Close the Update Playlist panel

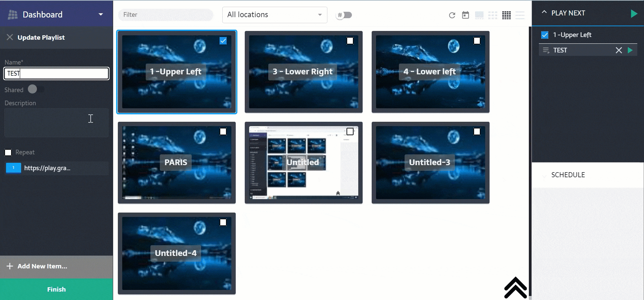[x=10, y=37]
